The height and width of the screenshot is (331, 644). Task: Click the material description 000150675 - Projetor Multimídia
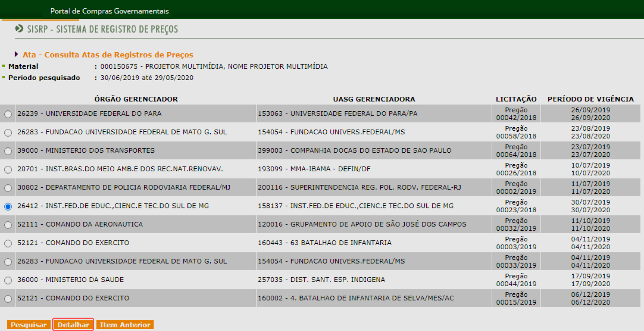click(214, 66)
